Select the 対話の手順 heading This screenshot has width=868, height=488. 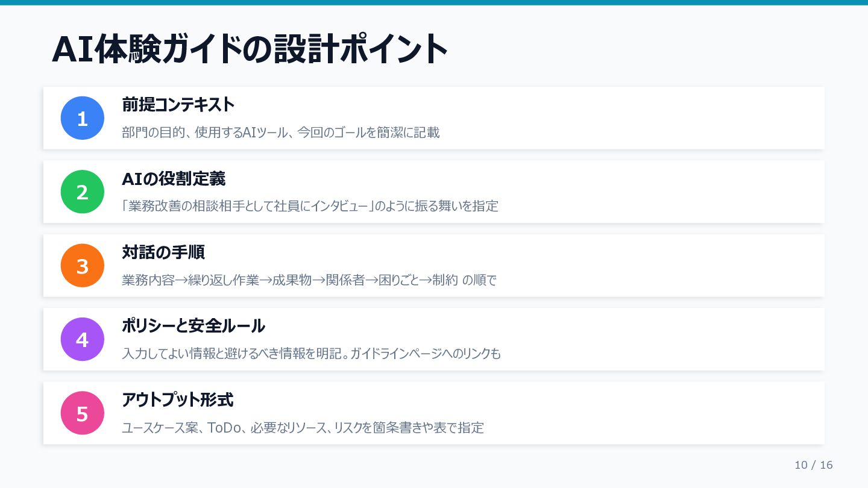163,252
